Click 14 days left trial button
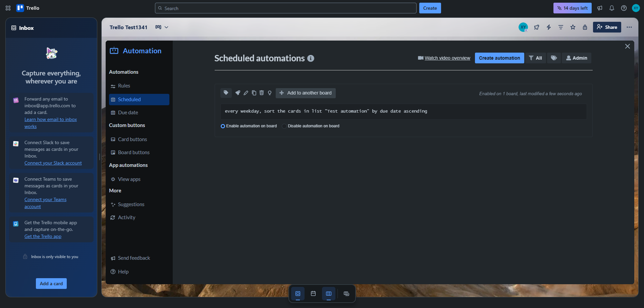 tap(572, 8)
